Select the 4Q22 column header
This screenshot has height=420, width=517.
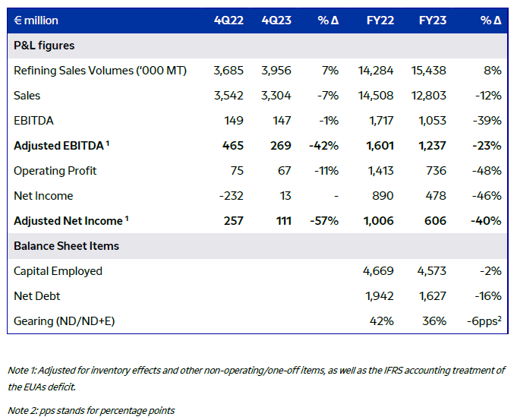(229, 21)
